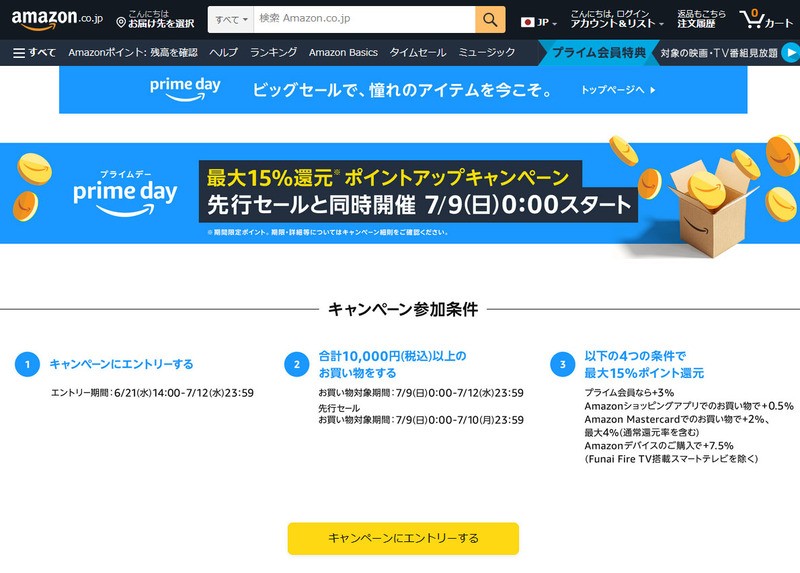Click the search magnifier button
800x573 pixels.
click(x=490, y=20)
